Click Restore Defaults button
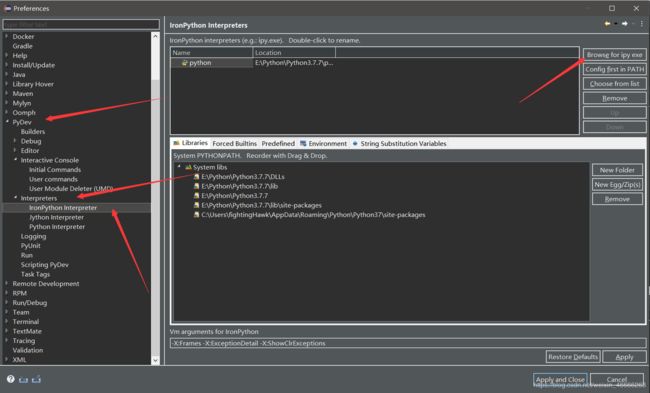This screenshot has width=650, height=393. click(x=573, y=357)
